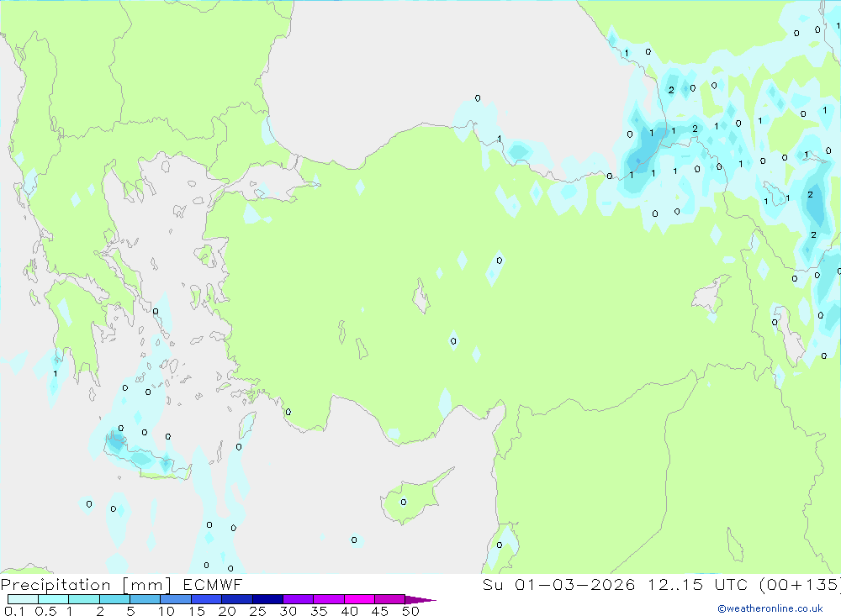Image resolution: width=841 pixels, height=616 pixels.
Task: Click the 45–50 mm dark magenta legend swatch
Action: tap(389, 599)
